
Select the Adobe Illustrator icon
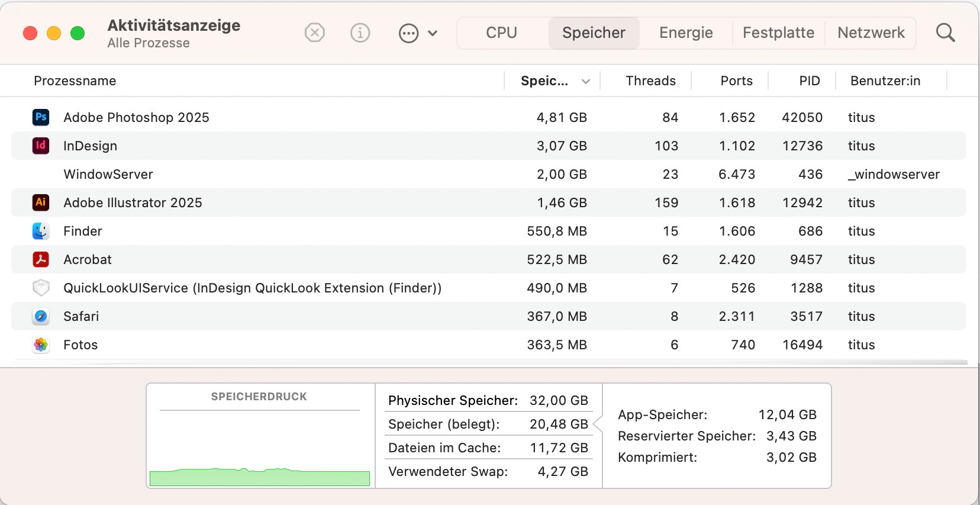click(x=41, y=202)
